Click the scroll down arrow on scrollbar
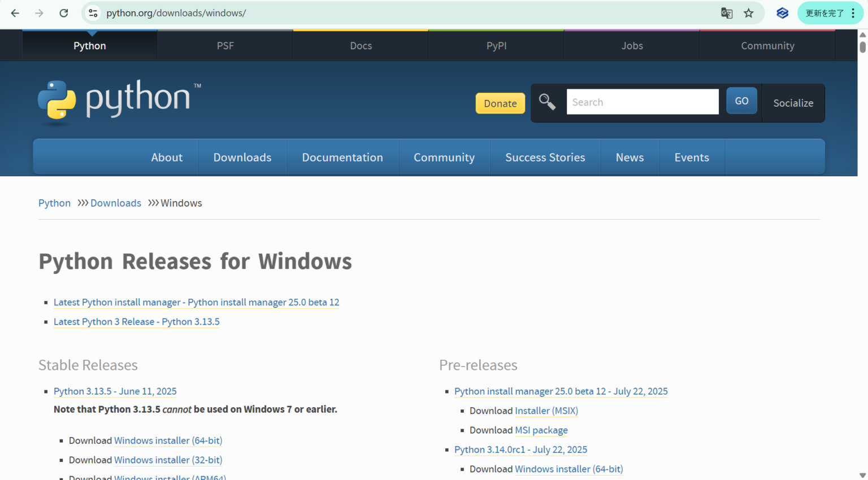The image size is (868, 480). coord(862,475)
